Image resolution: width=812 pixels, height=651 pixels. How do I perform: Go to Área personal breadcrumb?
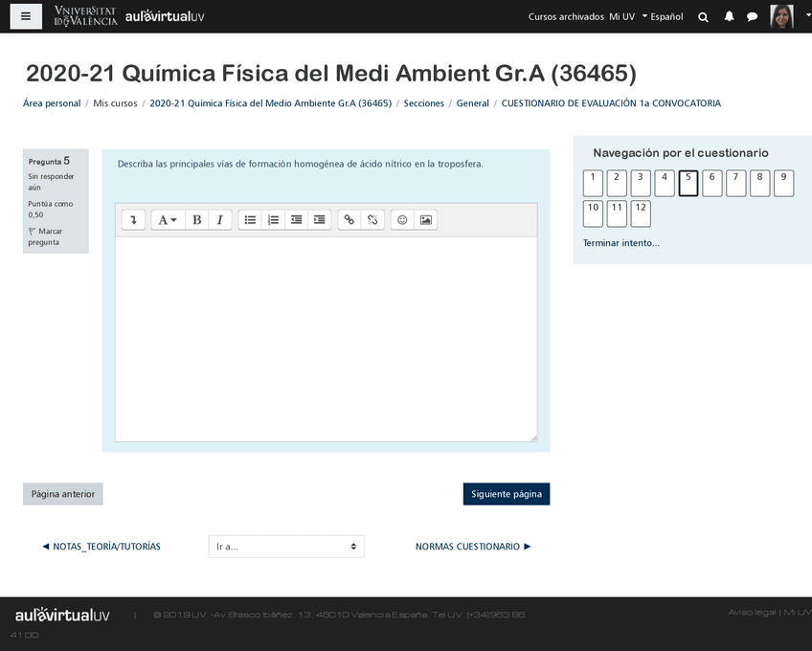pos(52,103)
